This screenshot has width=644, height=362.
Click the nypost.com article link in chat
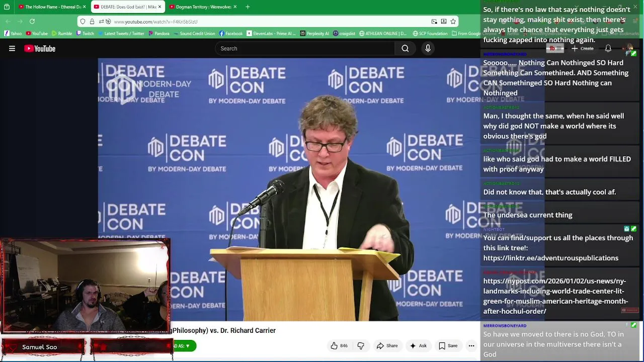click(555, 296)
